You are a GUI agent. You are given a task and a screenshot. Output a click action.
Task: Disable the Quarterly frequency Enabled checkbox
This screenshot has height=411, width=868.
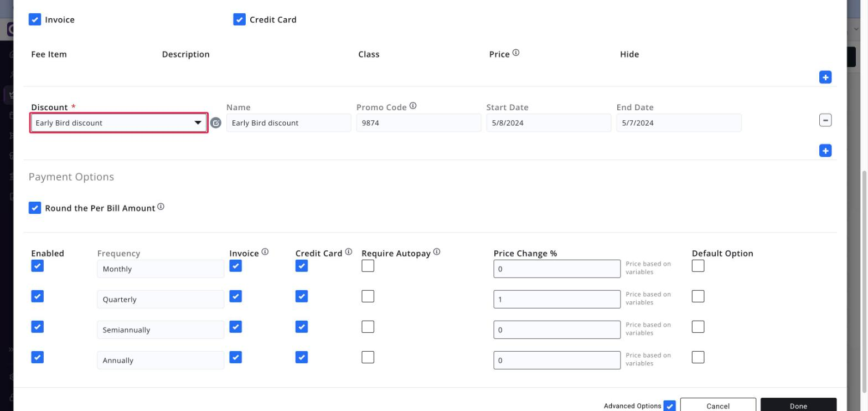[37, 296]
